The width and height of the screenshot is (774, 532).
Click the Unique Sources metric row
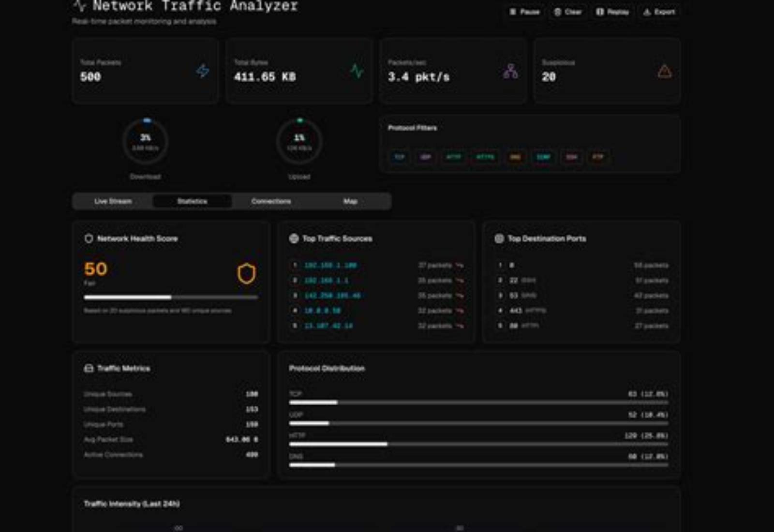tap(171, 394)
